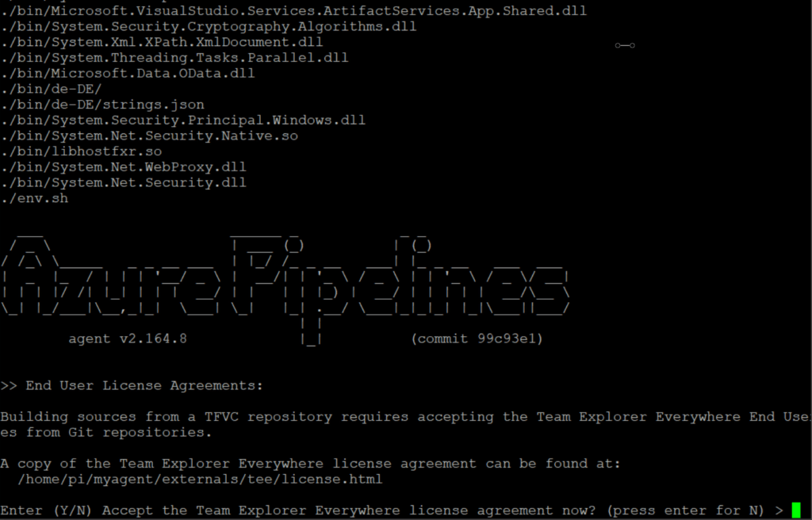Click the ./bin/System.Net.Security.dll line
The height and width of the screenshot is (520, 812).
coord(123,183)
